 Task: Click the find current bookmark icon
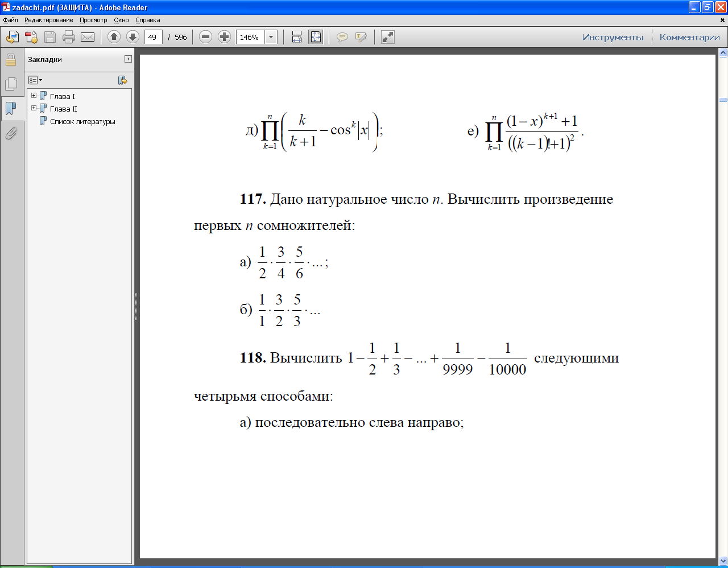[122, 80]
